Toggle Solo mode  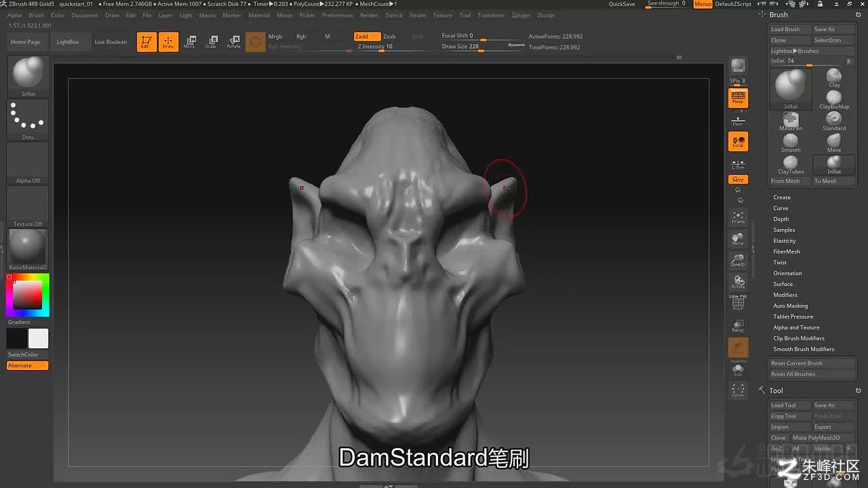click(x=738, y=370)
